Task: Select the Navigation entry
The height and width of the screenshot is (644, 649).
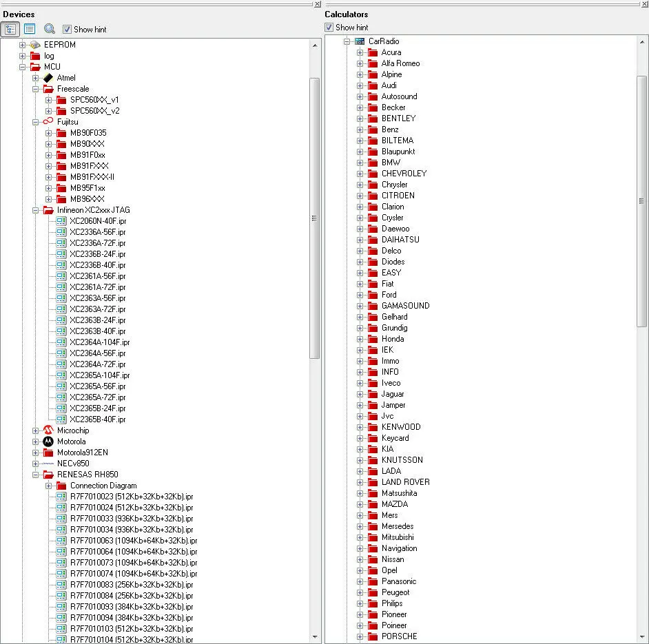Action: [x=400, y=548]
